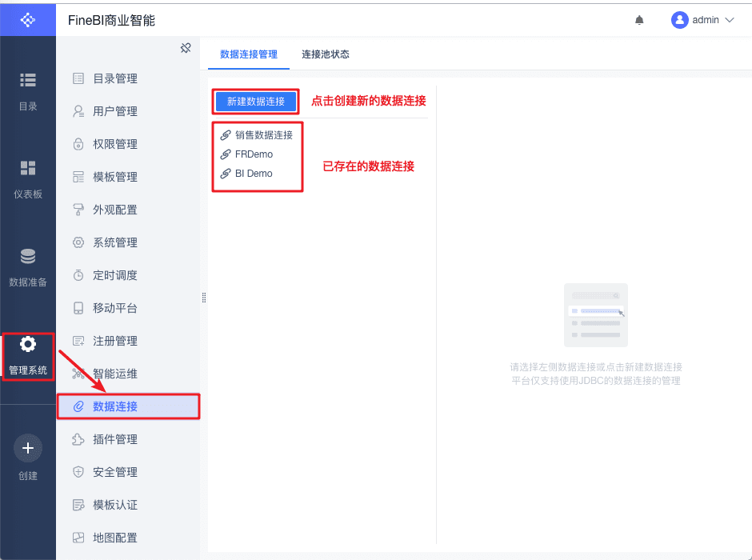
Task: Select the FRDemo connection
Action: (254, 154)
